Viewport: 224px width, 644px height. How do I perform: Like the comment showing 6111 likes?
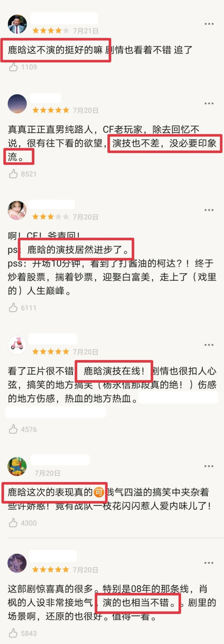[13, 308]
